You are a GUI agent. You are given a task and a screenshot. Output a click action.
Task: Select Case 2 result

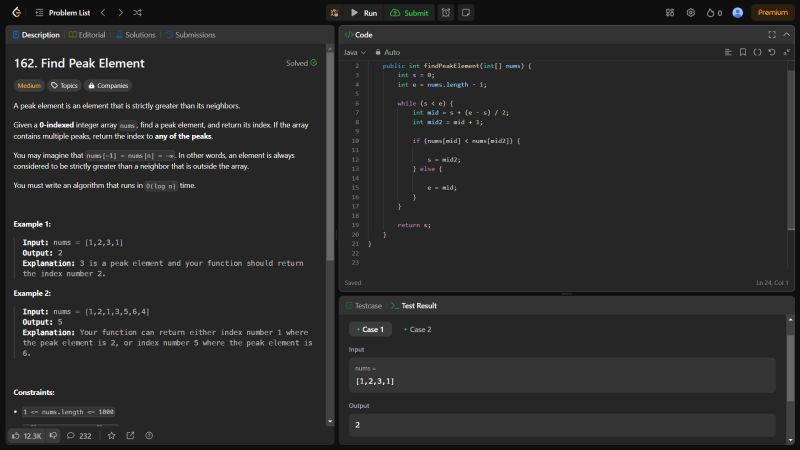418,329
